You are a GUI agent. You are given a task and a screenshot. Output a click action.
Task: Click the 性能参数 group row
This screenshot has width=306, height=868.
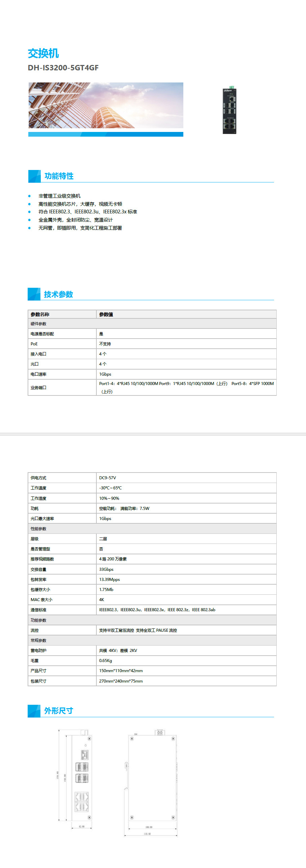pyautogui.click(x=152, y=529)
